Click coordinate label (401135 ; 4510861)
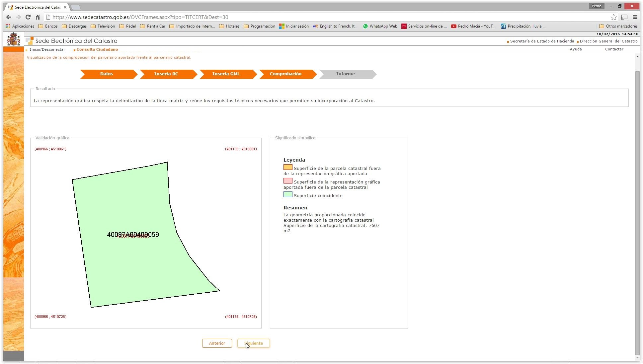This screenshot has height=364, width=643. pos(241,149)
